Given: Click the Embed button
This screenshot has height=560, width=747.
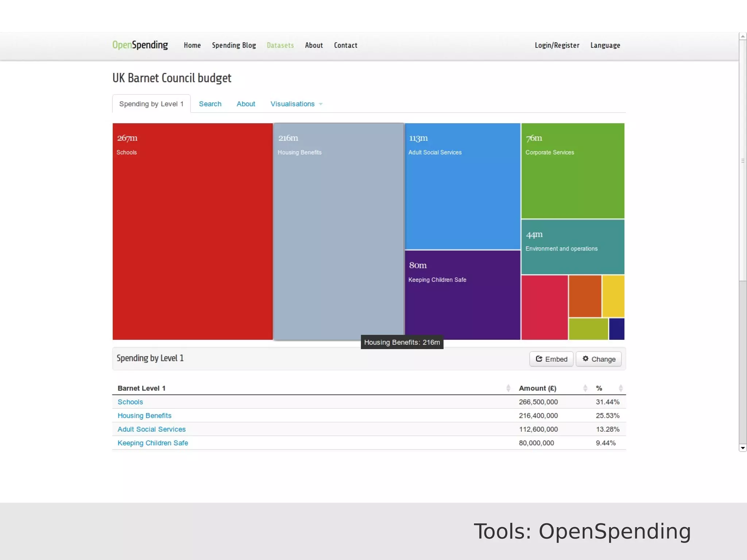Looking at the screenshot, I should click(x=551, y=359).
